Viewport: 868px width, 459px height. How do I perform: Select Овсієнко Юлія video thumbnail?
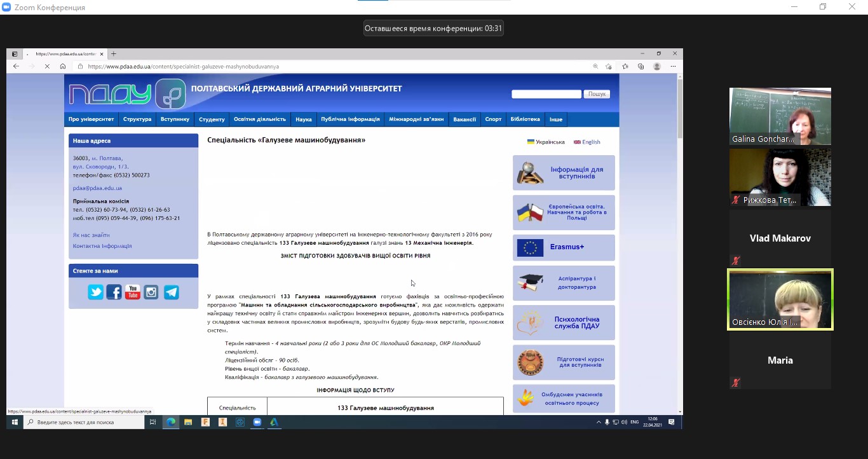click(780, 299)
